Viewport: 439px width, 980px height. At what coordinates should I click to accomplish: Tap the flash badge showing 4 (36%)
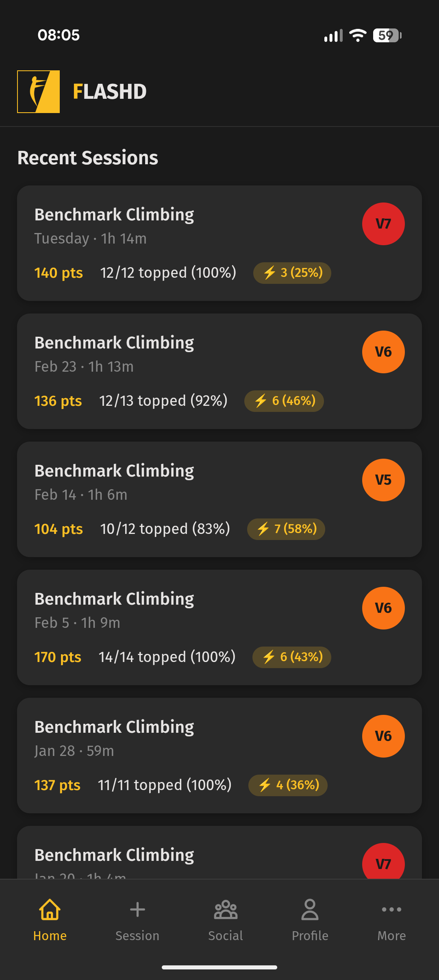click(288, 785)
